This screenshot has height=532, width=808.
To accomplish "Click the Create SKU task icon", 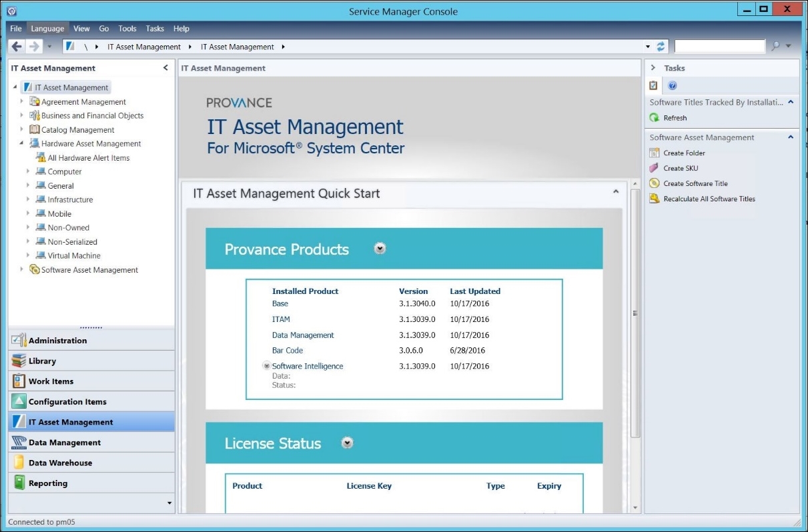I will coord(655,169).
